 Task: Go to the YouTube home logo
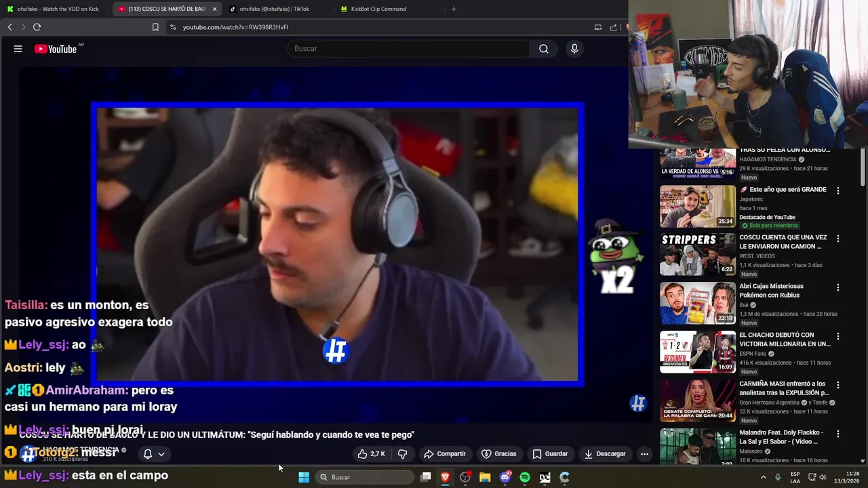pyautogui.click(x=56, y=49)
